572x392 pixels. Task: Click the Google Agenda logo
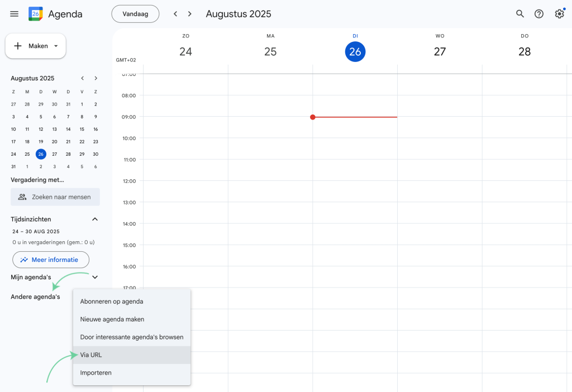(35, 13)
